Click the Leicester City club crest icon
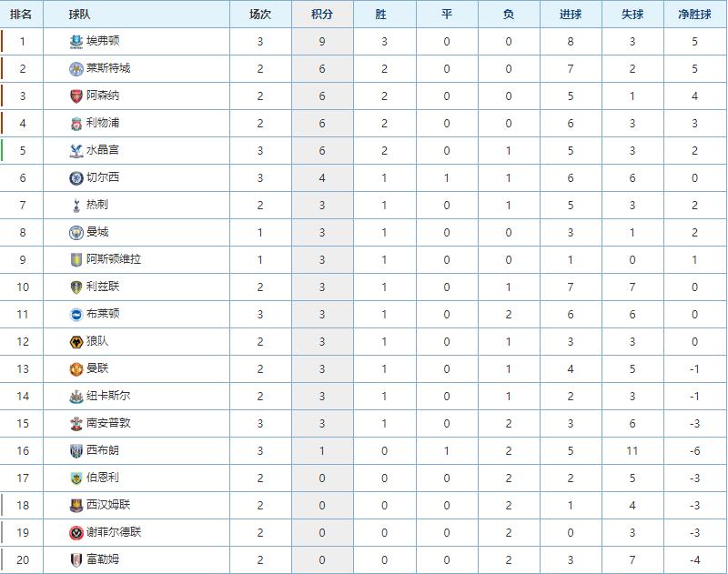 tap(76, 68)
